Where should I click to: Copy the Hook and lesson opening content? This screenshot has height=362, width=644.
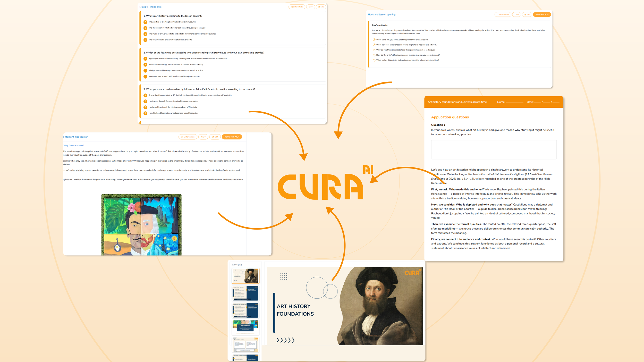tap(516, 15)
